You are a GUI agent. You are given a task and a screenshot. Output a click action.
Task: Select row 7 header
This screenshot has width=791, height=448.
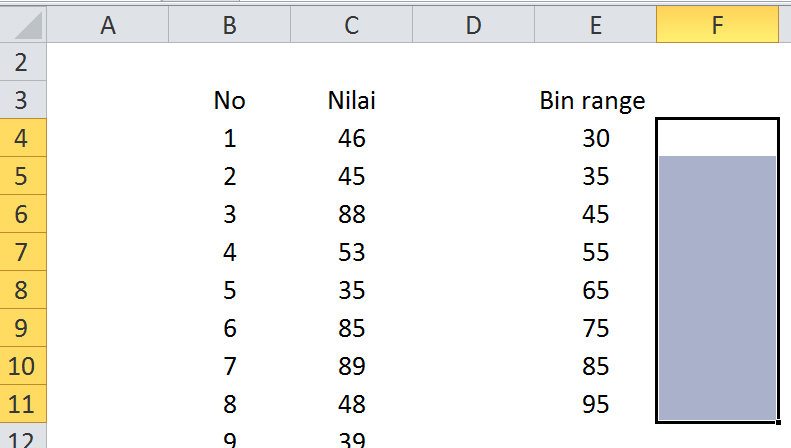pyautogui.click(x=23, y=252)
